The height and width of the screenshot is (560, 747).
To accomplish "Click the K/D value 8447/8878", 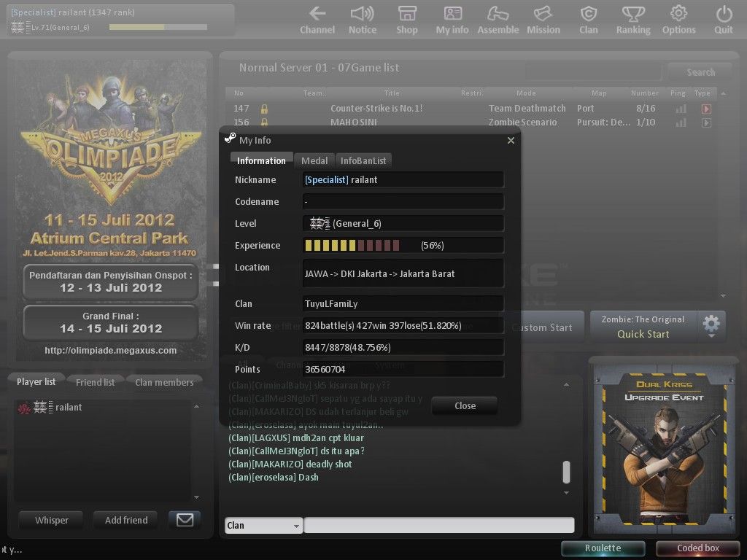I will 403,347.
